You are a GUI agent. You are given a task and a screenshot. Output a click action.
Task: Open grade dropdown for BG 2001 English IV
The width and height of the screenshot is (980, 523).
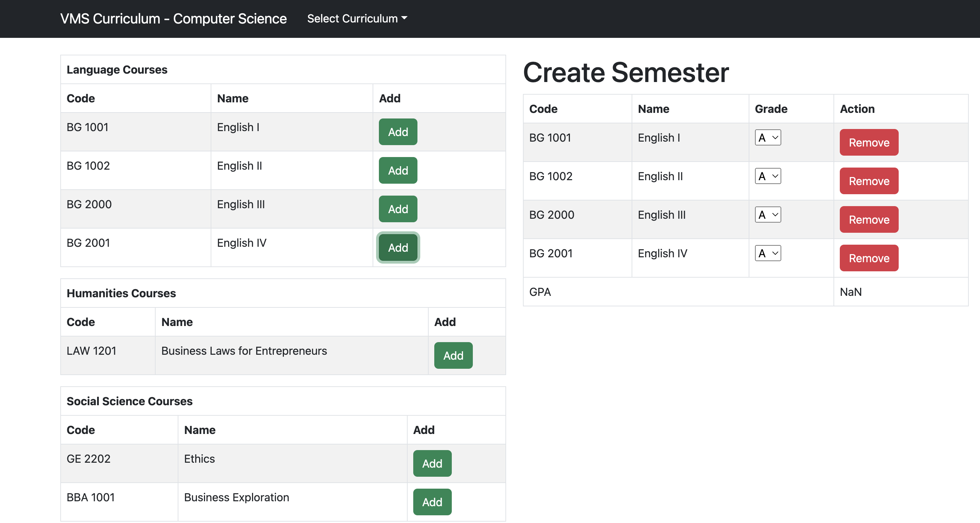pos(768,253)
